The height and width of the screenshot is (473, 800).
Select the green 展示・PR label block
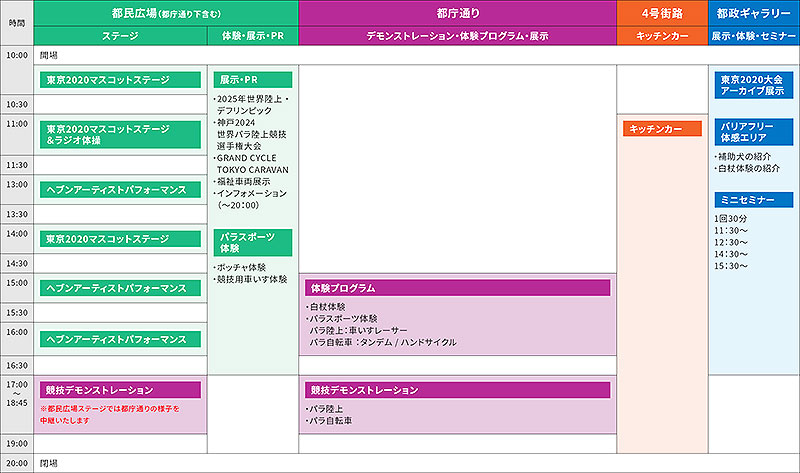[253, 79]
